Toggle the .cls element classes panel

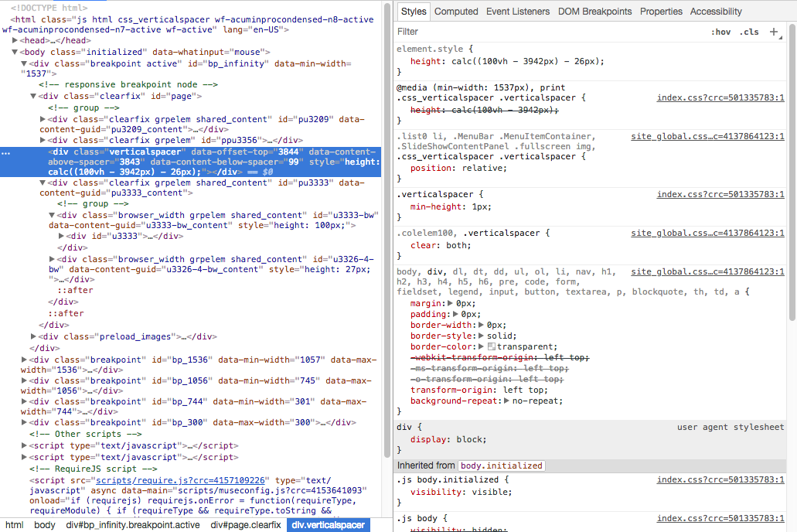[x=749, y=32]
